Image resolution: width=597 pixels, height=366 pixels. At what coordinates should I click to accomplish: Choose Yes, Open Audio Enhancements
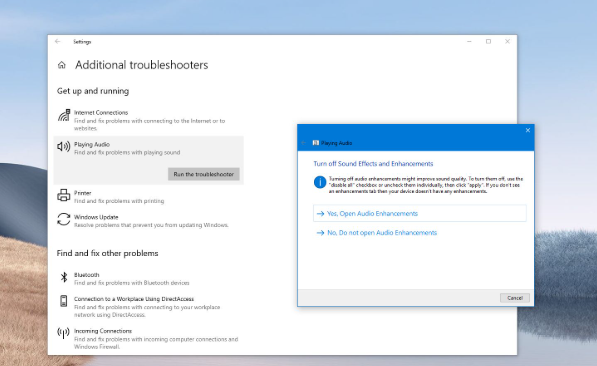coord(420,213)
